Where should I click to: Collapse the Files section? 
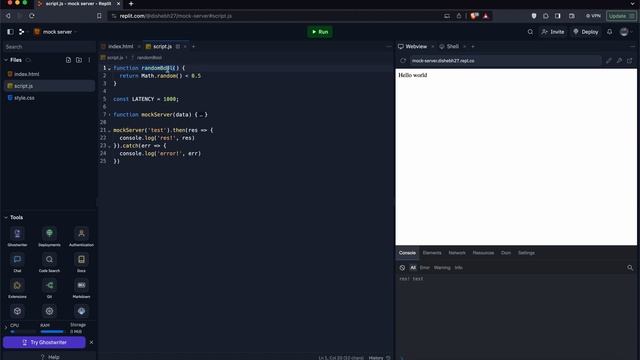pyautogui.click(x=6, y=60)
